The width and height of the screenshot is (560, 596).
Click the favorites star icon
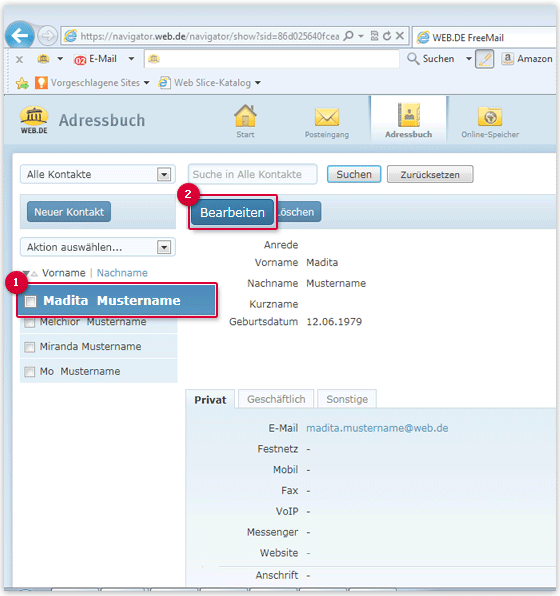[x=22, y=83]
